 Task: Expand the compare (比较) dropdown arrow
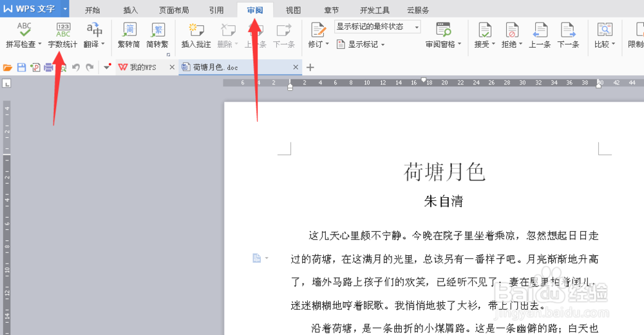[x=613, y=44]
